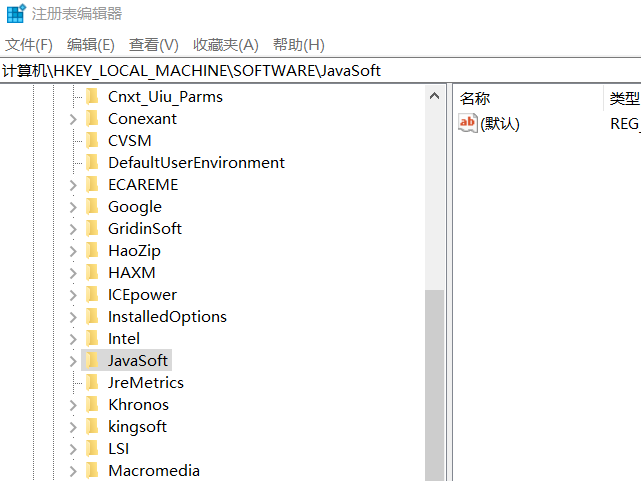The image size is (641, 481).
Task: Expand the Macromedia key
Action: click(x=73, y=471)
